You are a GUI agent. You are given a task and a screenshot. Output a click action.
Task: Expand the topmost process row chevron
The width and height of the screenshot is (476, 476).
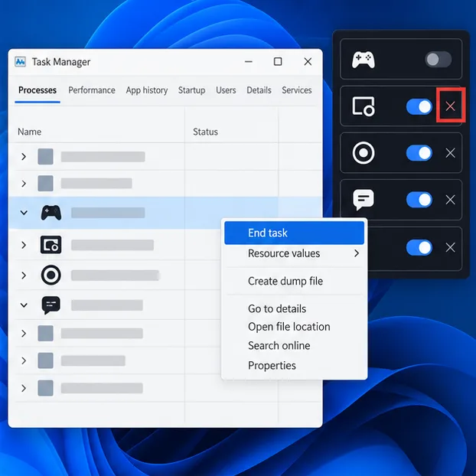pos(24,157)
